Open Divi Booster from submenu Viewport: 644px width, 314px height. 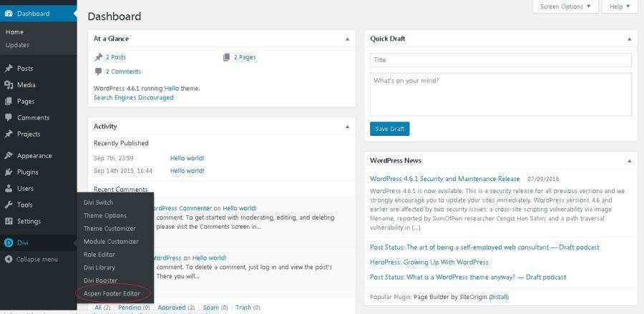point(100,281)
